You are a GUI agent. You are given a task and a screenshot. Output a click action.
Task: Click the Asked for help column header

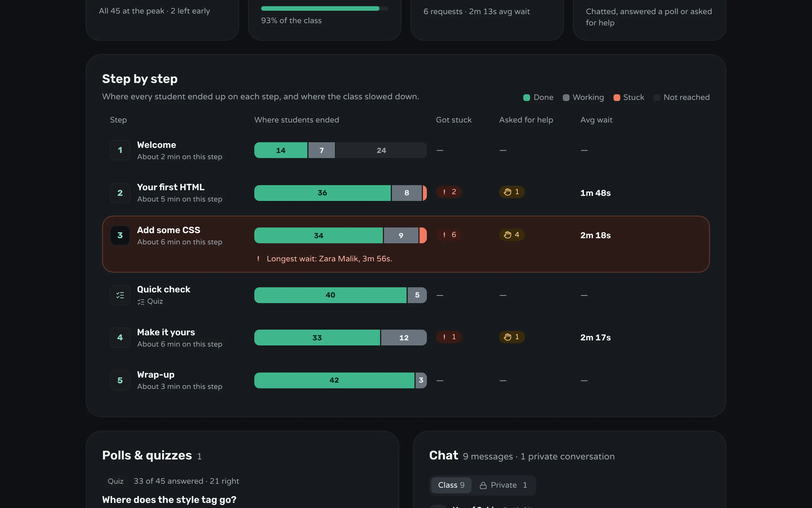526,120
